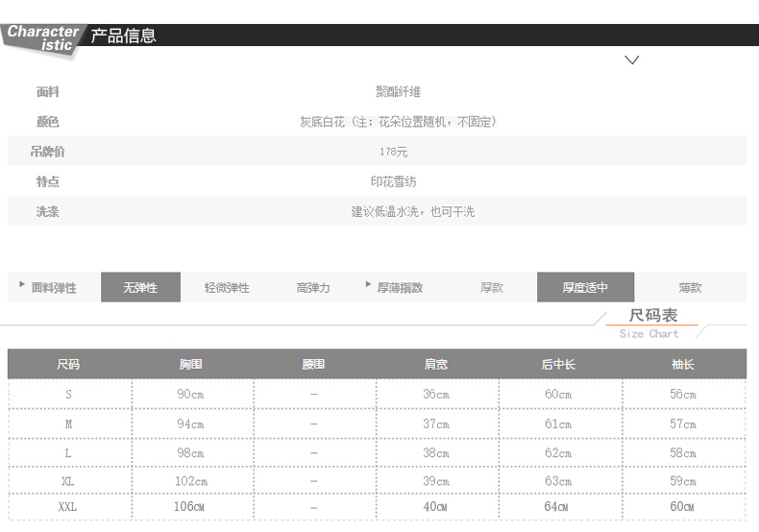Click the Characteristic badge logo
The height and width of the screenshot is (532, 759).
pos(42,37)
